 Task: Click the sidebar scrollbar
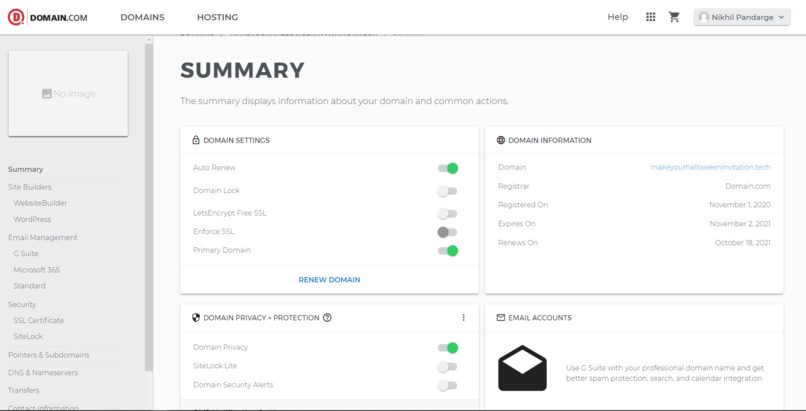click(x=149, y=206)
